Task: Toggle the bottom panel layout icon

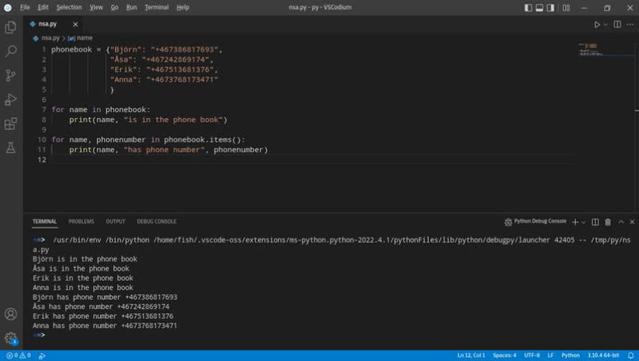Action: pos(539,8)
